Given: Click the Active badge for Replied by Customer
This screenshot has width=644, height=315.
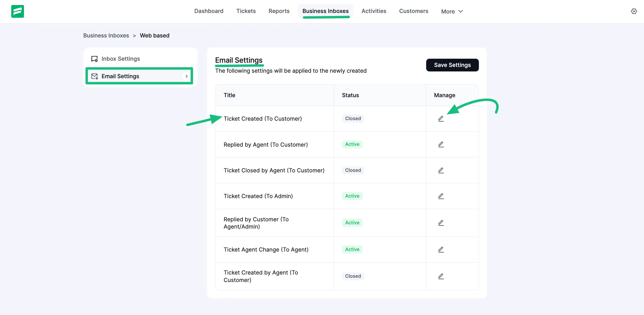Looking at the screenshot, I should [x=352, y=223].
